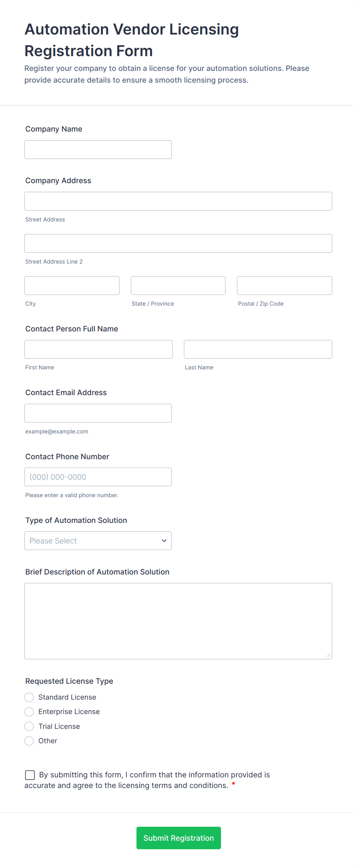The height and width of the screenshot is (868, 353).
Task: Select the City input box
Action: pos(72,286)
